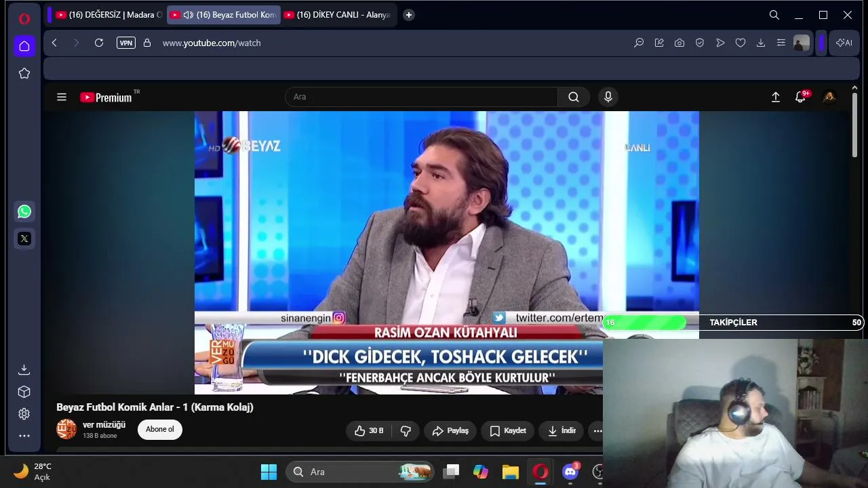Take a snapshot with the camera icon
This screenshot has height=488, width=868.
tap(679, 43)
